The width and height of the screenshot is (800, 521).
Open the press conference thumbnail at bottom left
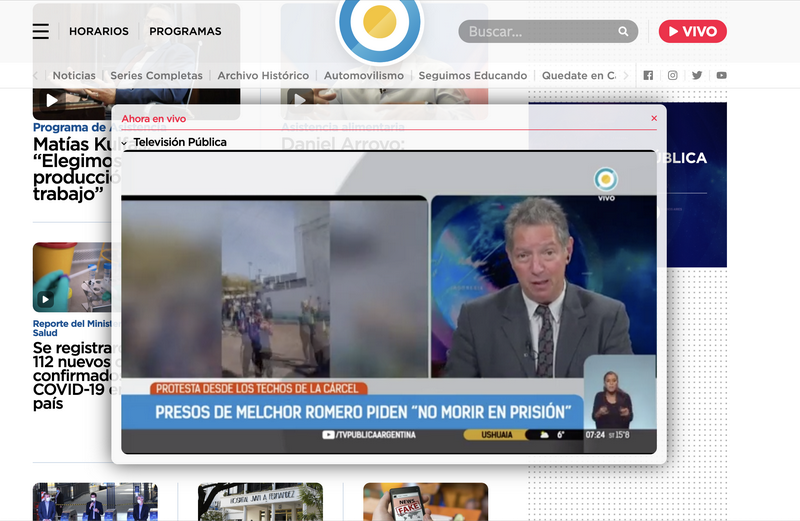click(x=95, y=502)
